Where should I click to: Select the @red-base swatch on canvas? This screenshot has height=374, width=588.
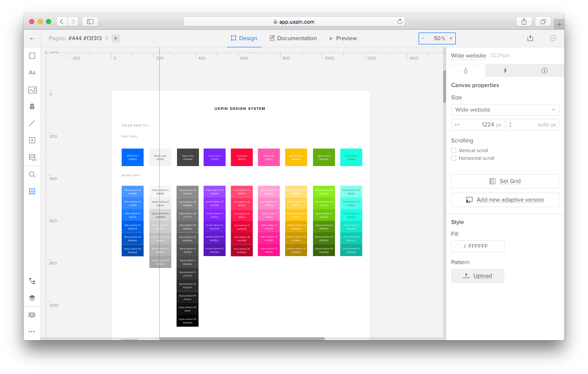(x=242, y=157)
